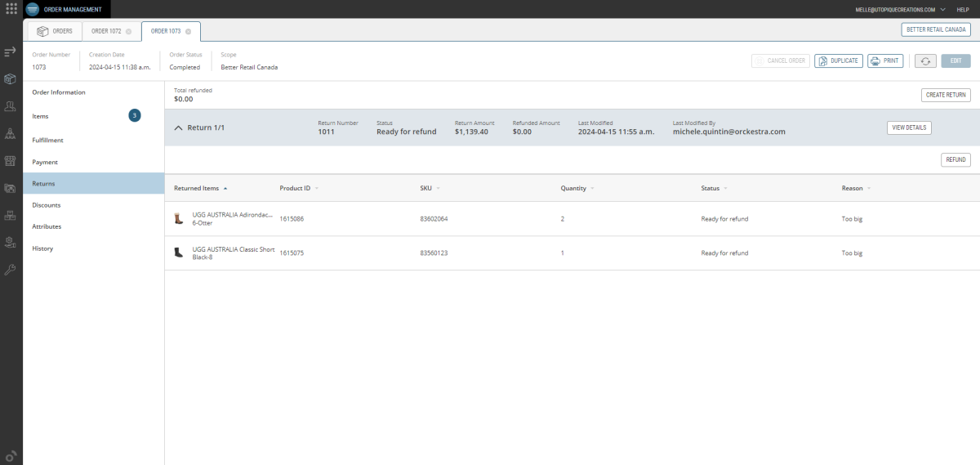Click the wrench tools icon in sidebar
The image size is (980, 465).
(x=10, y=269)
